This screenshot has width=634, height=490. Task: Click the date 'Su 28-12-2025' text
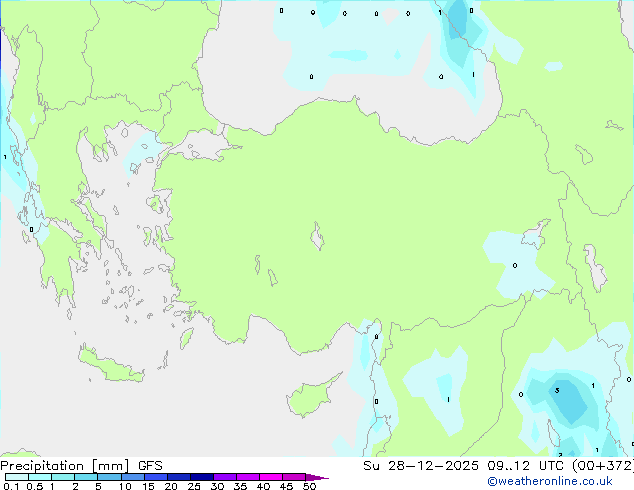pos(421,466)
